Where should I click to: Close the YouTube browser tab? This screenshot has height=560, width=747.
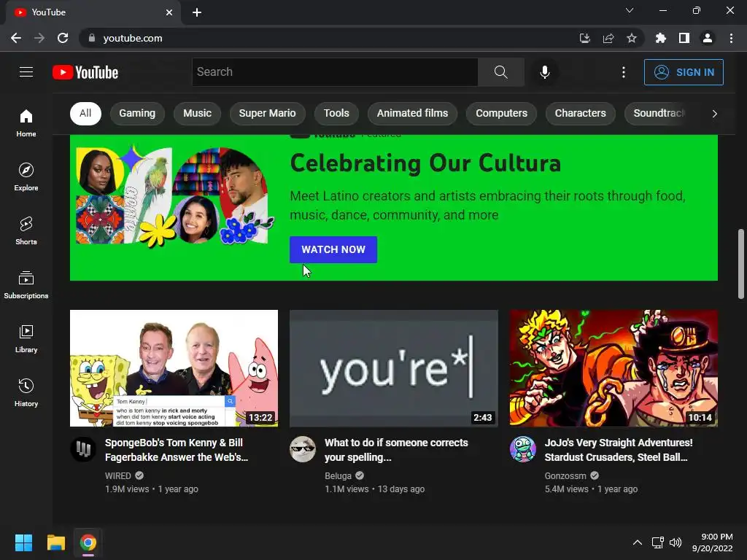(x=169, y=12)
